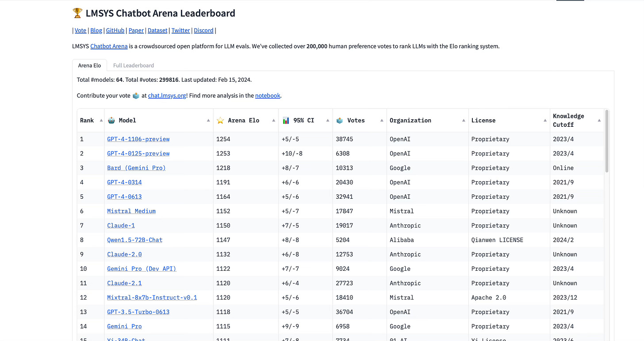644x341 pixels.
Task: Open the Claude-1 model link
Action: click(x=121, y=226)
